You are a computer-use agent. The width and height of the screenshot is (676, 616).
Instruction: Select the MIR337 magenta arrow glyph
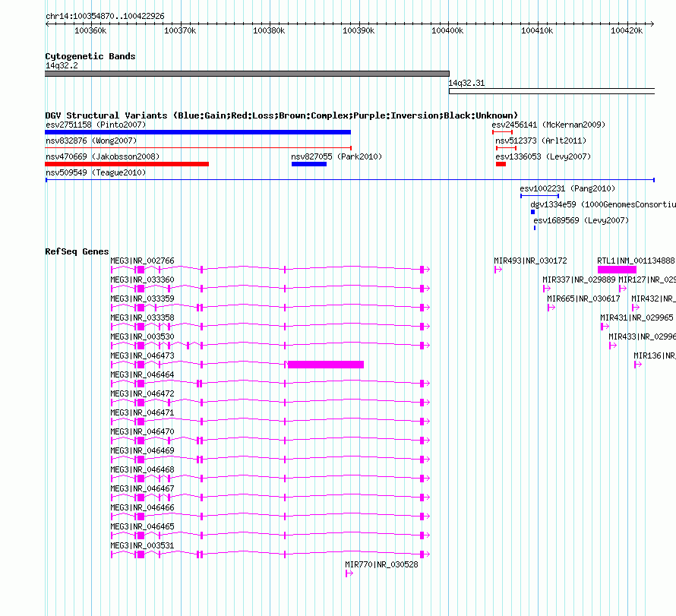tap(547, 289)
